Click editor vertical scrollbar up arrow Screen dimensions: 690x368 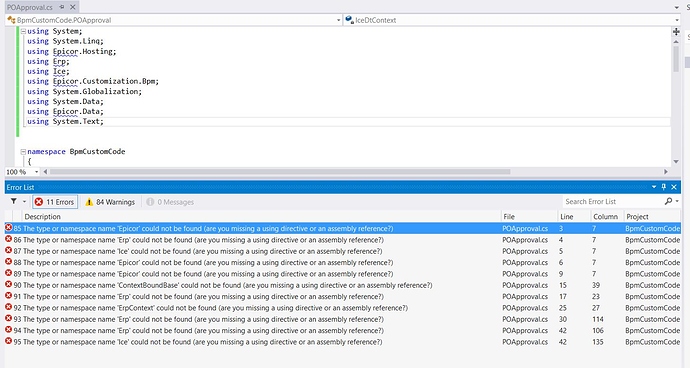pyautogui.click(x=676, y=41)
